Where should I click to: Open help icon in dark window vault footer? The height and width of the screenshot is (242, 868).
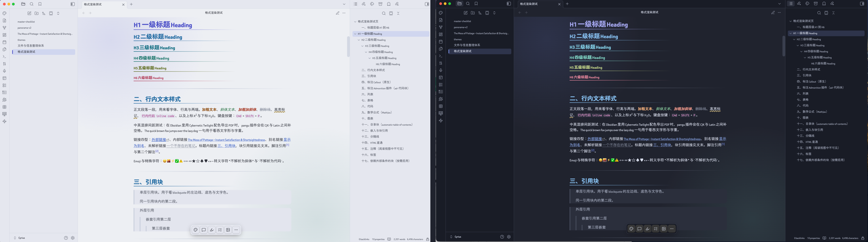[502, 237]
